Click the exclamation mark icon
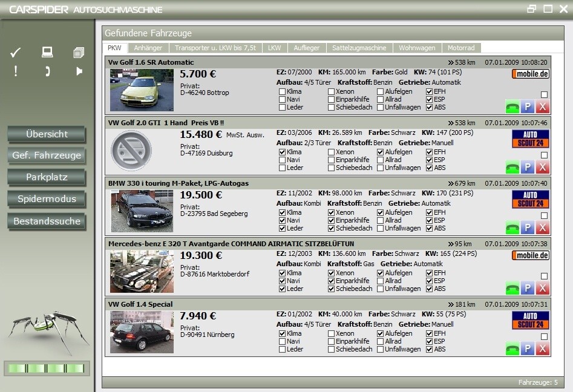This screenshot has width=573, height=392. click(15, 71)
